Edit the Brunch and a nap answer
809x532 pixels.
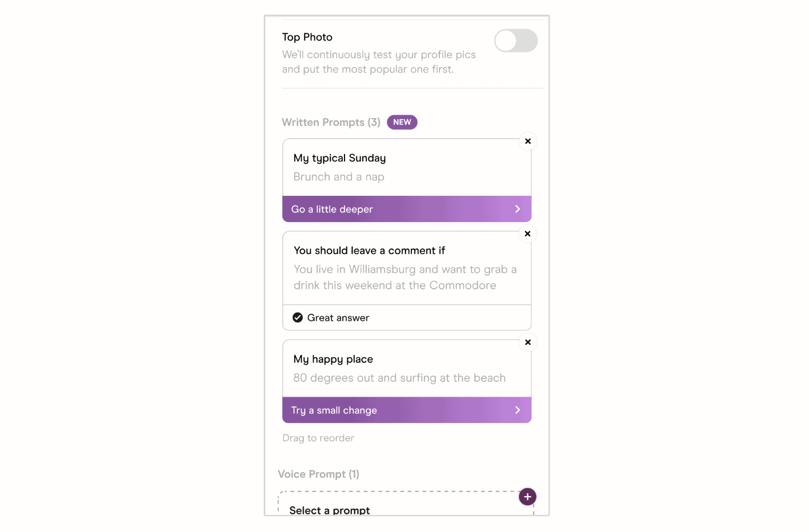(x=339, y=177)
